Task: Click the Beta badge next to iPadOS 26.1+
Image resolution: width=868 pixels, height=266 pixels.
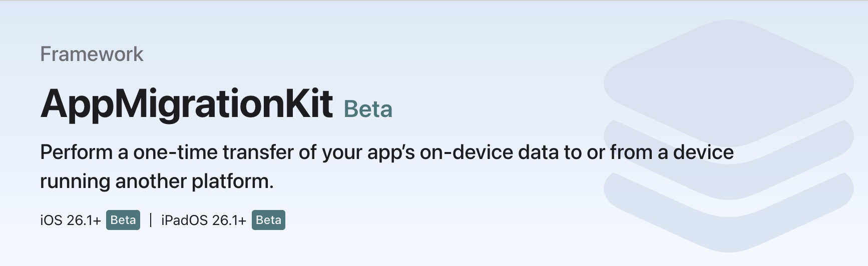Action: (x=268, y=220)
